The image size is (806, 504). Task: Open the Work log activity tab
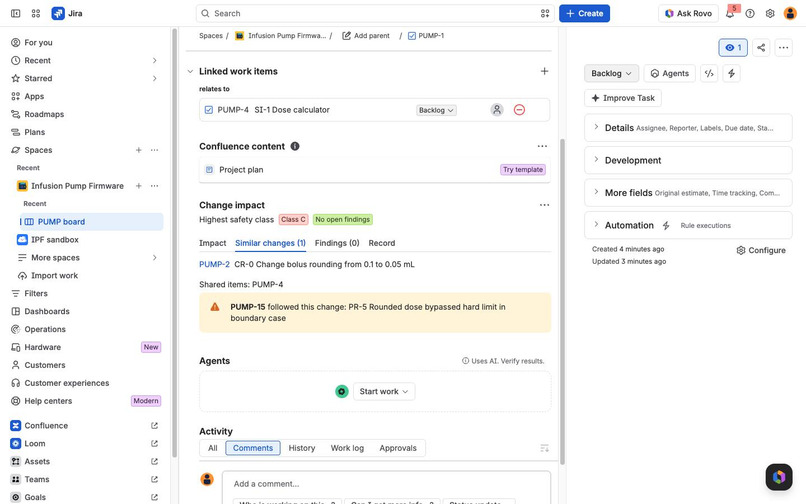347,448
